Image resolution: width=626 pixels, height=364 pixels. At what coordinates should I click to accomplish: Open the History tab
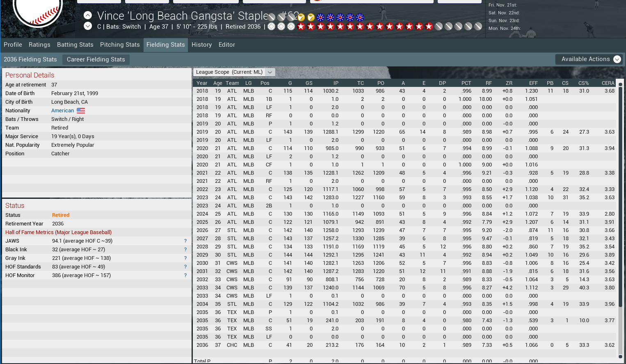pos(201,45)
